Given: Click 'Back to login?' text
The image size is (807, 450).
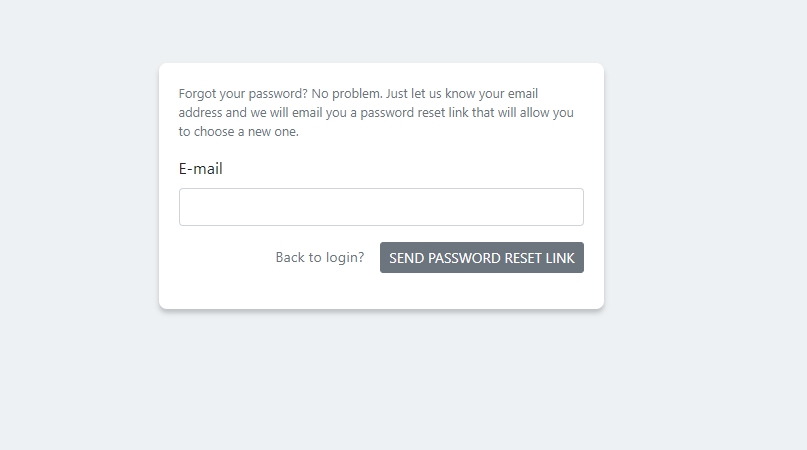Looking at the screenshot, I should (319, 258).
